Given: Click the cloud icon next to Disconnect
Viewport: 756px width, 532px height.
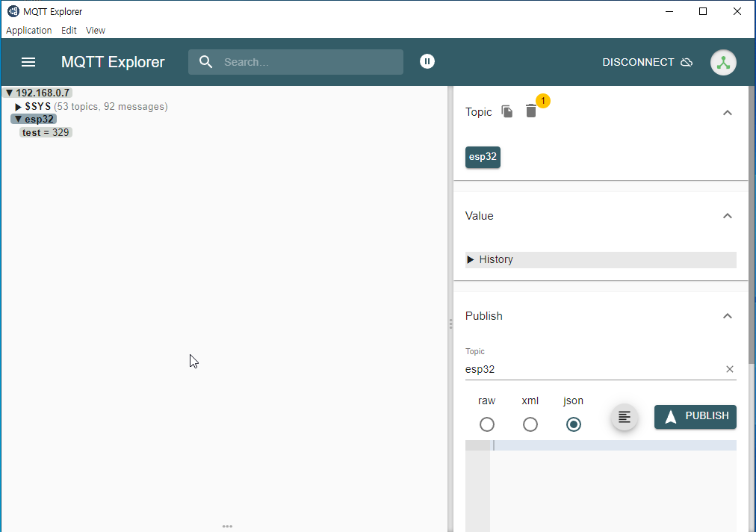Looking at the screenshot, I should pos(687,62).
